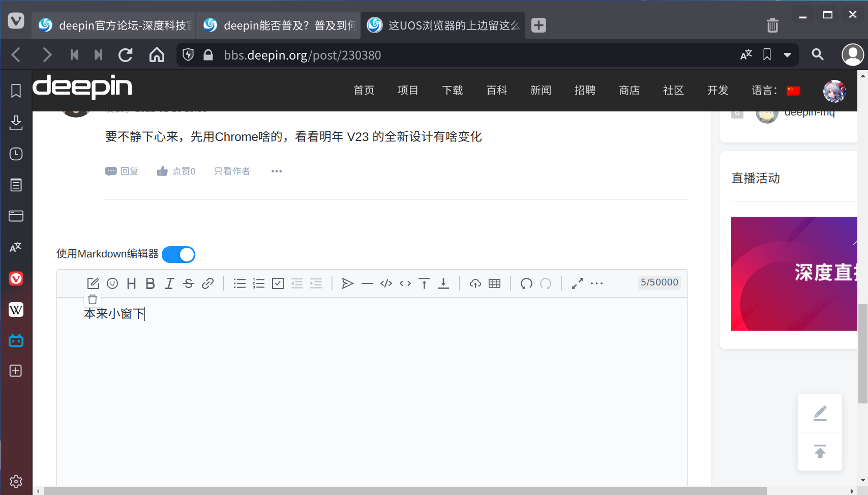This screenshot has height=495, width=868.
Task: Open the 下载 navigation menu item
Action: point(452,91)
